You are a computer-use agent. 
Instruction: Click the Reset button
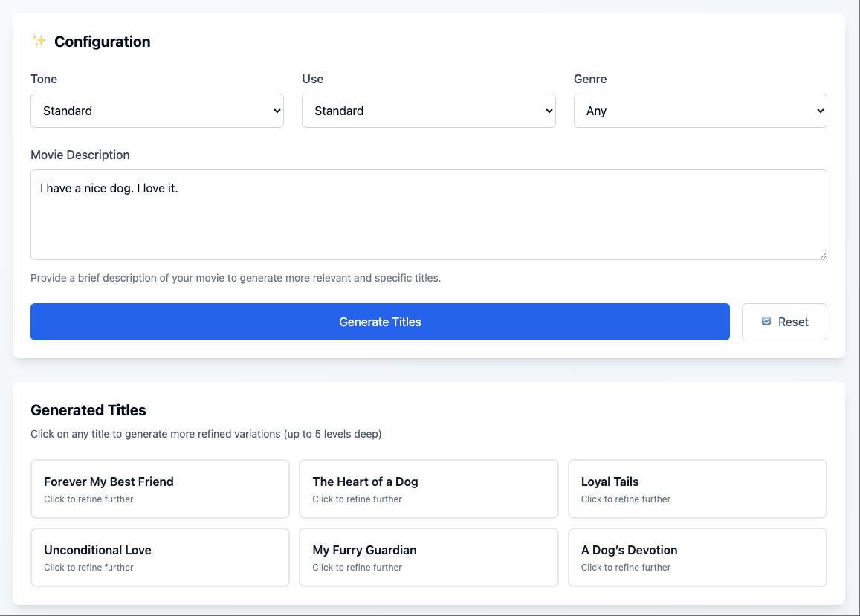click(784, 322)
